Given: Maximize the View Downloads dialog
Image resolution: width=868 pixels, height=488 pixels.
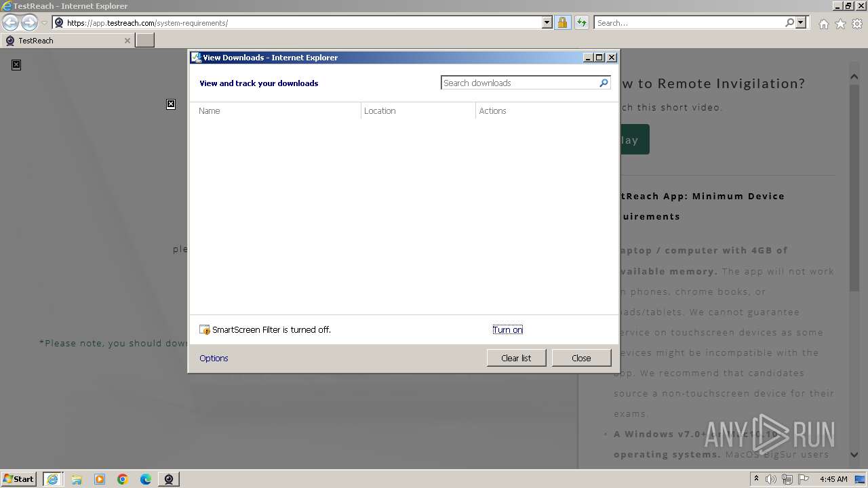Looking at the screenshot, I should pos(599,58).
